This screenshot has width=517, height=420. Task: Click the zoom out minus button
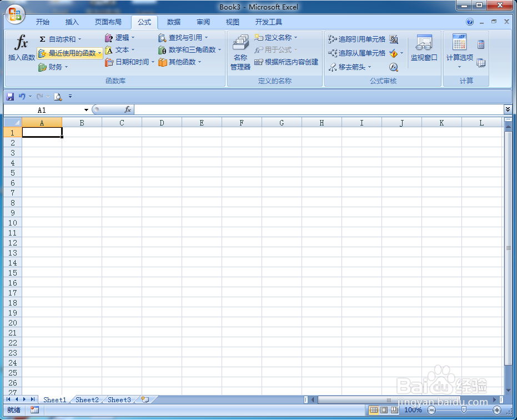click(431, 410)
